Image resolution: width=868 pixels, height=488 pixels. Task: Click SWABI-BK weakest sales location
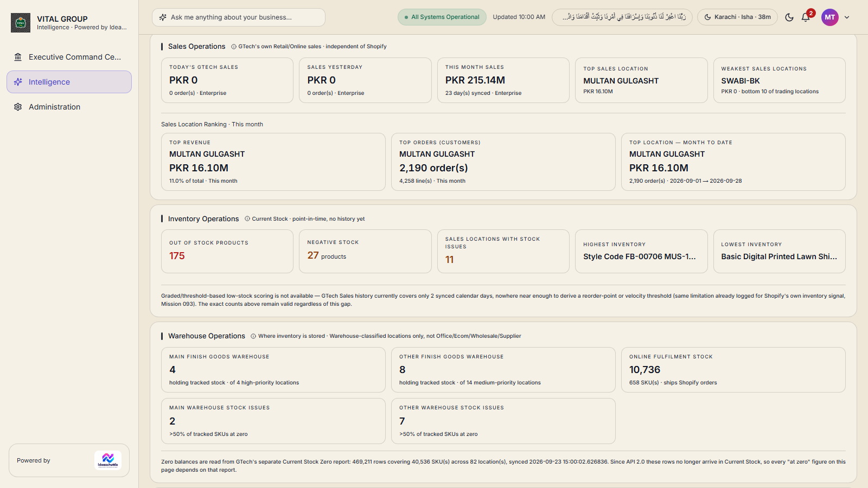[741, 81]
